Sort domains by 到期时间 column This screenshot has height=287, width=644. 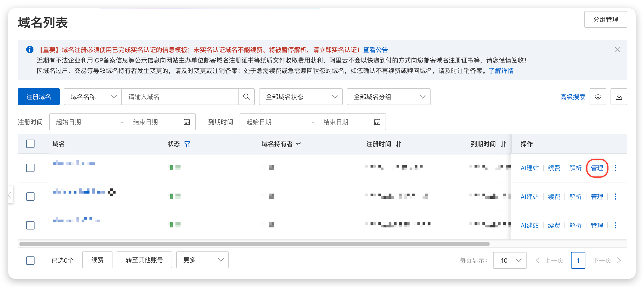(503, 144)
